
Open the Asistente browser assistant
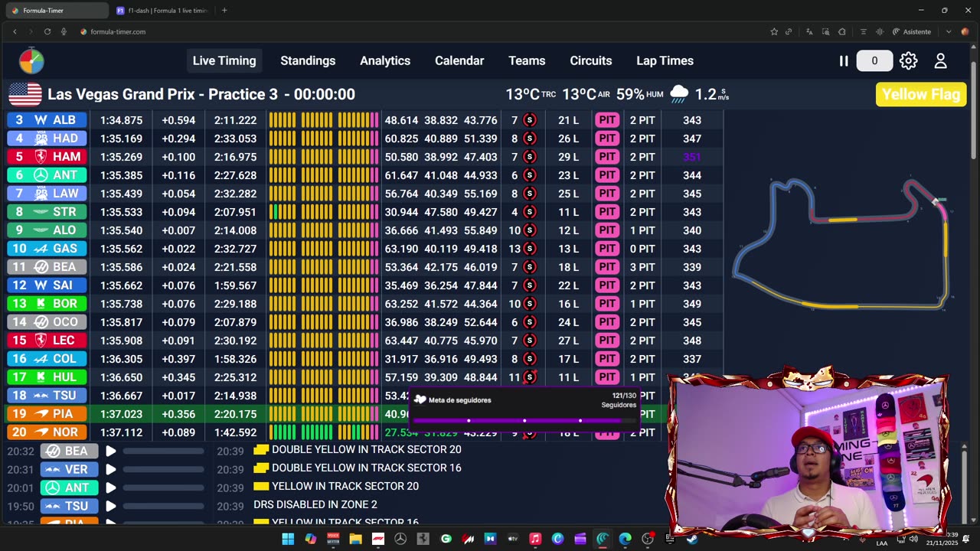pos(912,31)
